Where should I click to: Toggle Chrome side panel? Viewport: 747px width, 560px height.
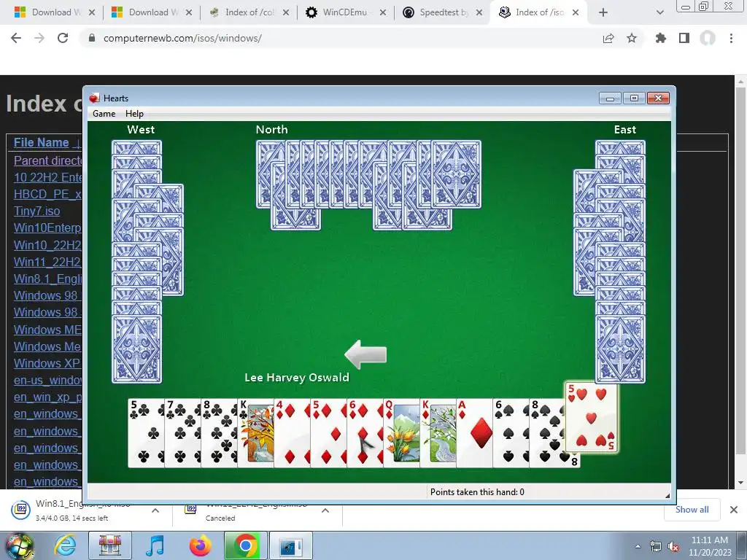[684, 38]
